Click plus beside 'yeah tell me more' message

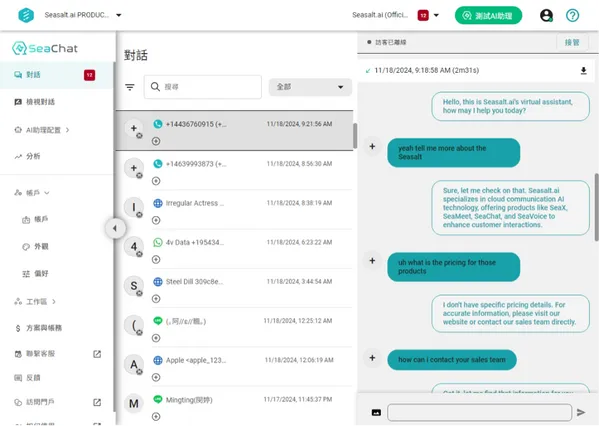(x=372, y=147)
